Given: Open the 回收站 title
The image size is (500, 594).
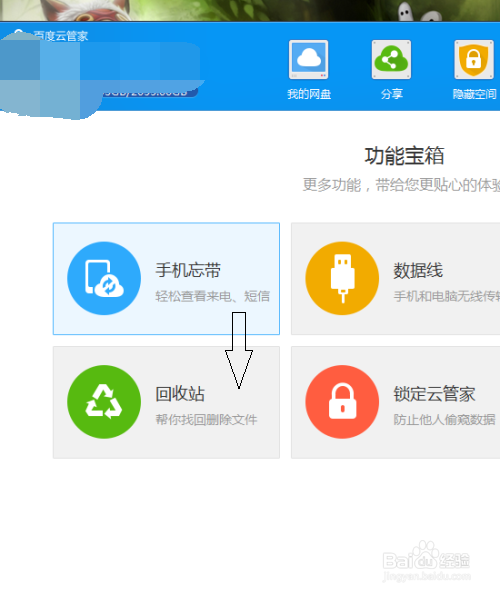Looking at the screenshot, I should pos(180,394).
